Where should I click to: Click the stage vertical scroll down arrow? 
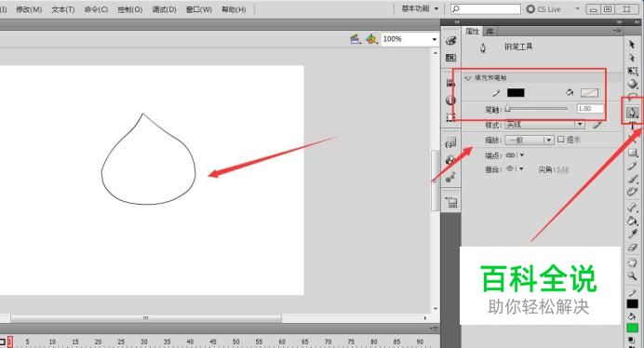[x=436, y=309]
